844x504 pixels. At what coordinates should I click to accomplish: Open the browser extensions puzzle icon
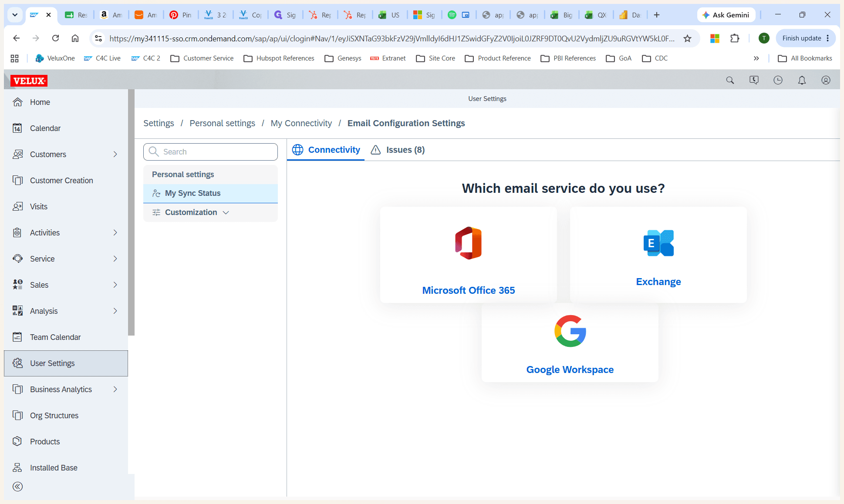[x=735, y=38]
